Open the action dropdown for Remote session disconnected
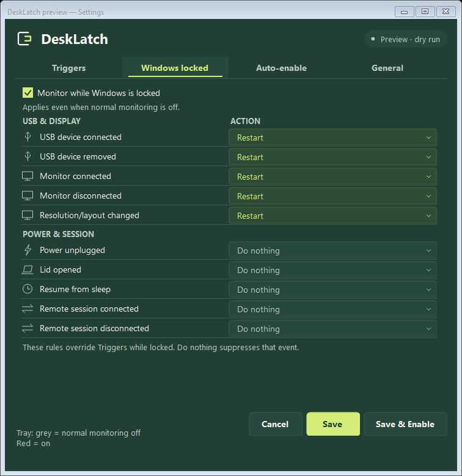This screenshot has height=476, width=462. click(x=332, y=329)
